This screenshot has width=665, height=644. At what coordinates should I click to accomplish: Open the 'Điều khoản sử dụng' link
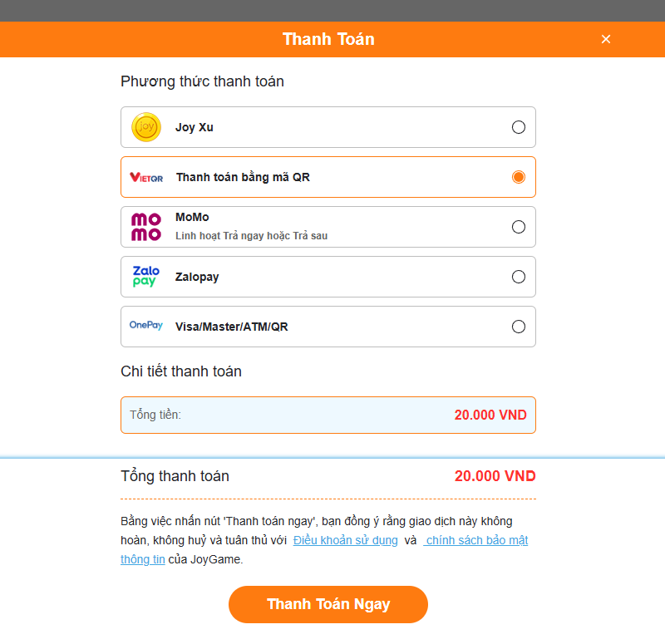[345, 540]
